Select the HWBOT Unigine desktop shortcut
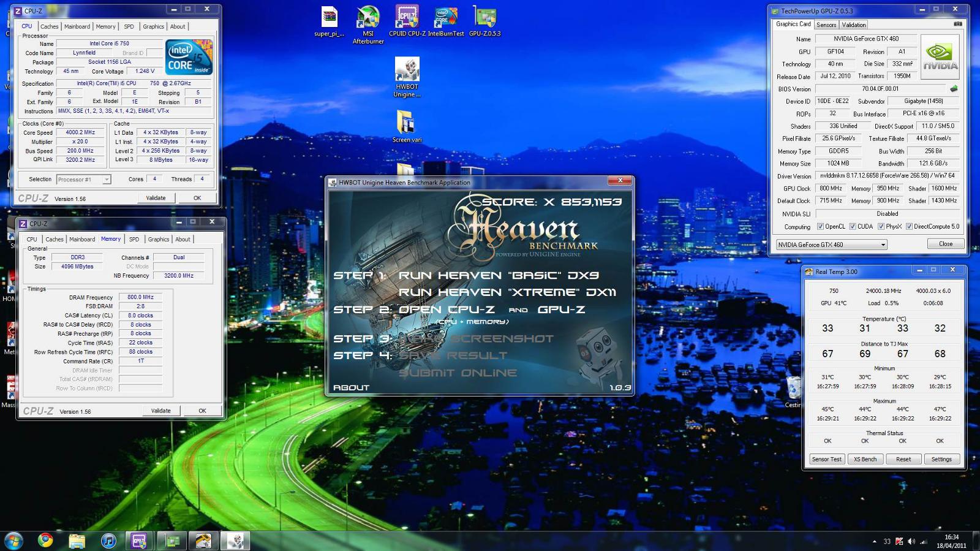The height and width of the screenshot is (551, 980). coord(407,77)
